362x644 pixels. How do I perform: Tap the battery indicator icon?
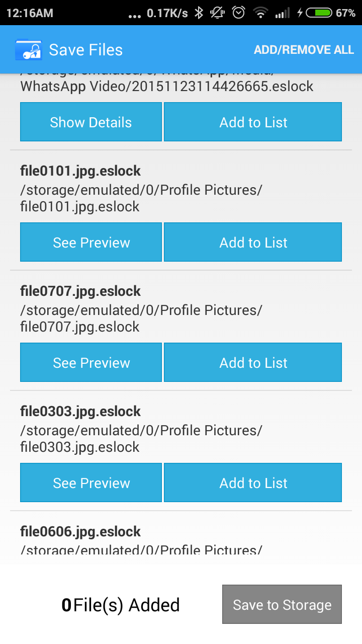[319, 13]
